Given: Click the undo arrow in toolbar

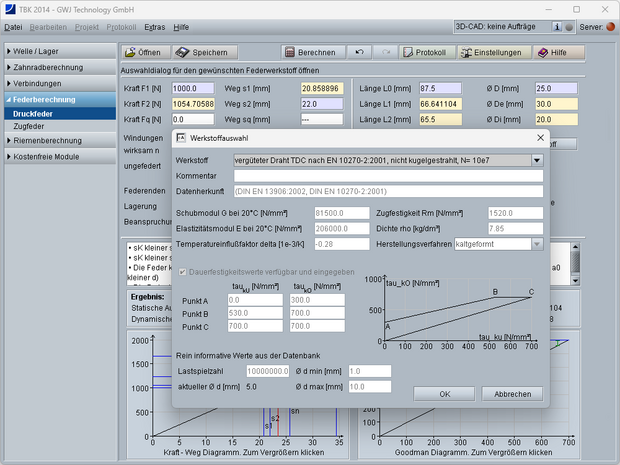Looking at the screenshot, I should pyautogui.click(x=359, y=52).
